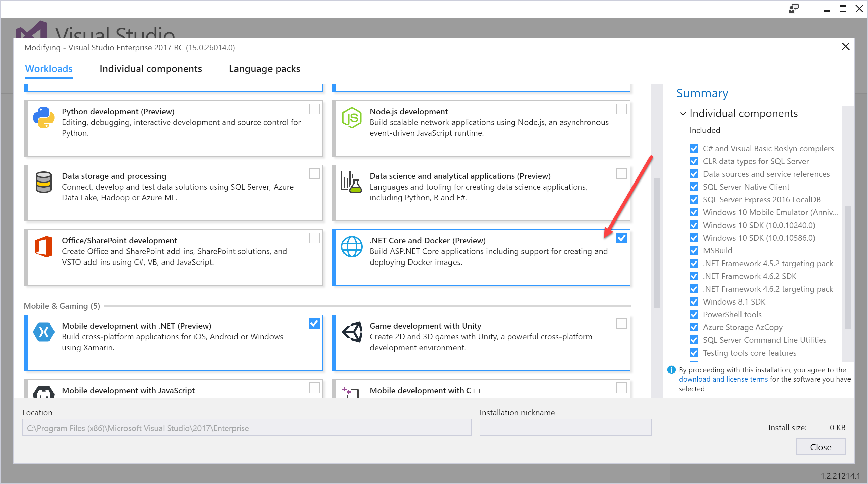
Task: Click the Mobile & Gaming (5) section heading
Action: [x=62, y=306]
